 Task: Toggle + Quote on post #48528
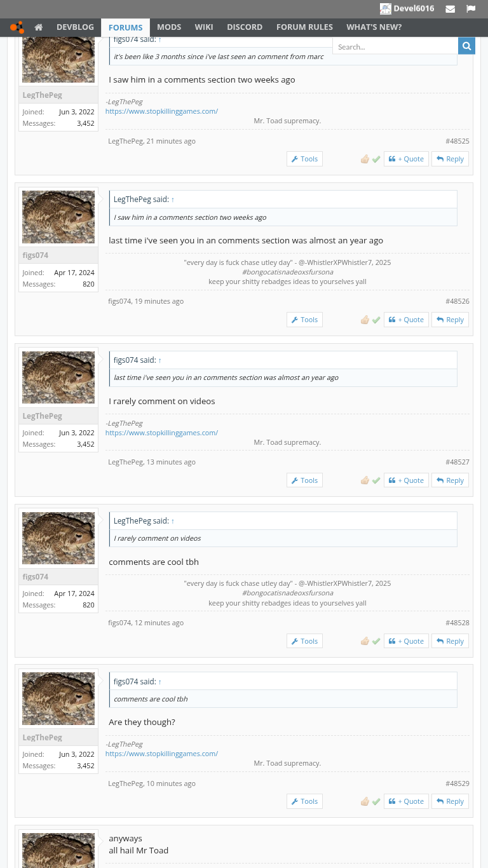pyautogui.click(x=406, y=641)
